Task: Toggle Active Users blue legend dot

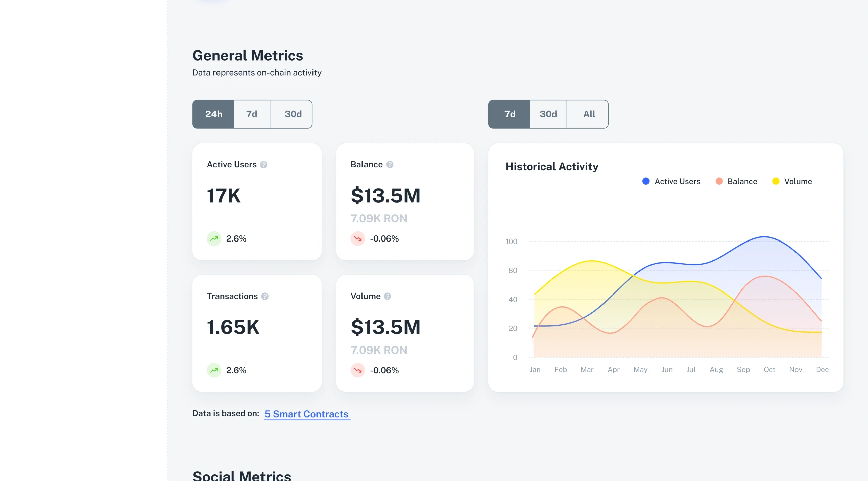Action: (646, 181)
